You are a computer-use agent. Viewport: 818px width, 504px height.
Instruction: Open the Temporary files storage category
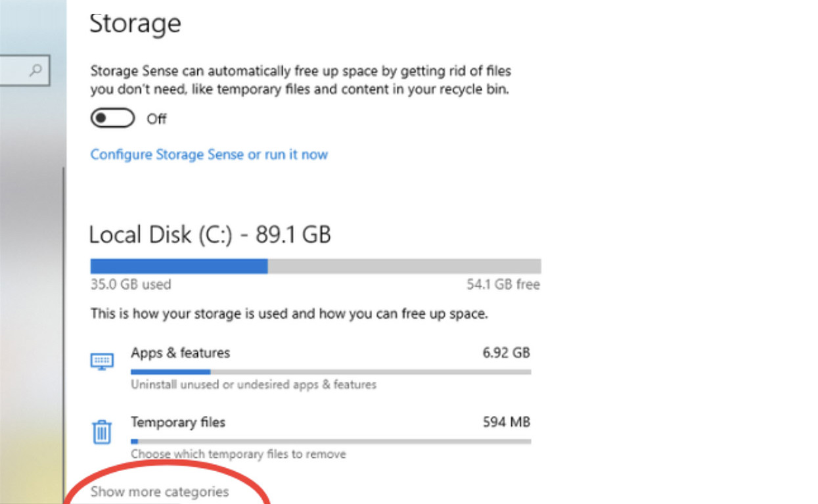tap(310, 437)
